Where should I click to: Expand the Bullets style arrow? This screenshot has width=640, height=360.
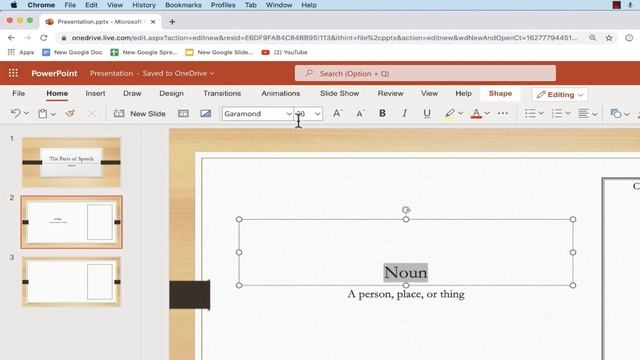click(541, 113)
